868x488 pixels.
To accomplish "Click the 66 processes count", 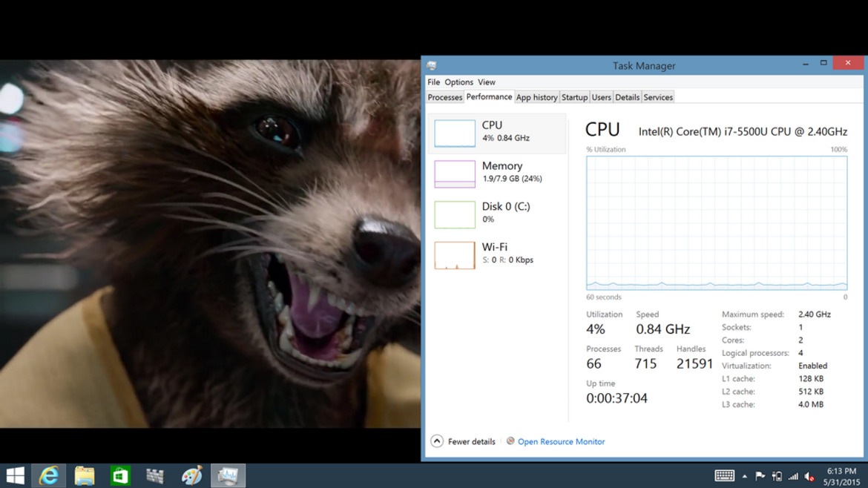I will click(594, 363).
